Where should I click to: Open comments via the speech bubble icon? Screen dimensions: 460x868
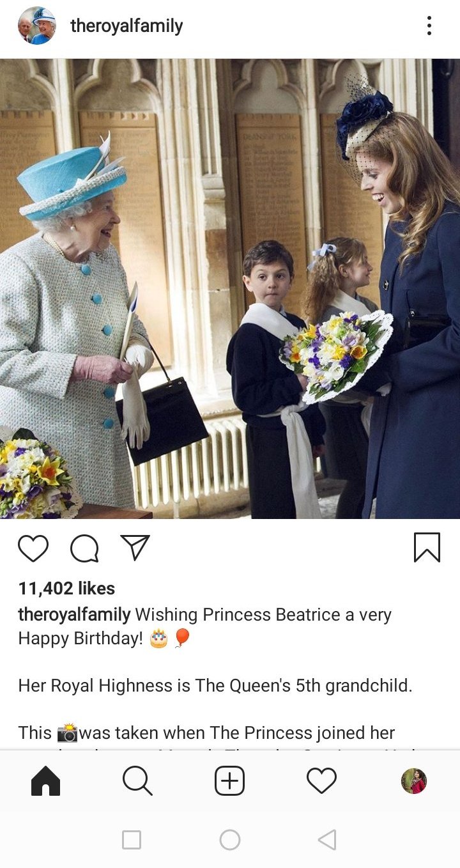click(x=84, y=548)
